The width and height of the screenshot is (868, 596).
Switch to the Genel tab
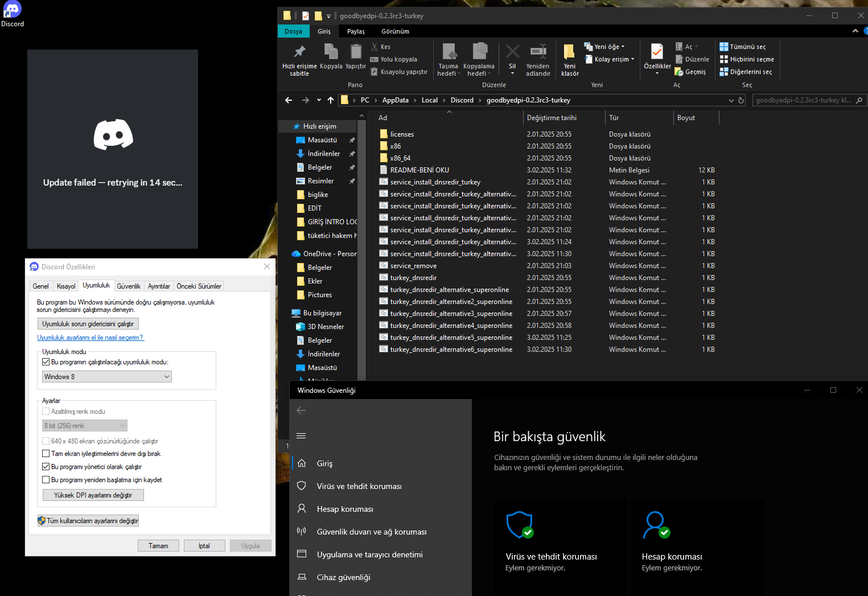tap(40, 286)
